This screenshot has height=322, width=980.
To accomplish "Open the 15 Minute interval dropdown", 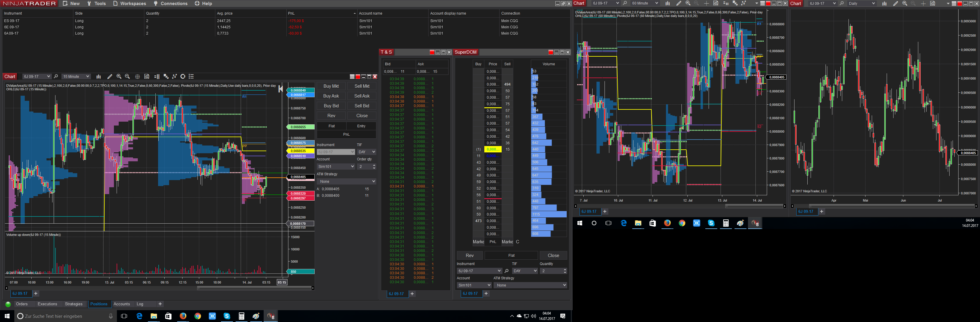I will click(76, 76).
